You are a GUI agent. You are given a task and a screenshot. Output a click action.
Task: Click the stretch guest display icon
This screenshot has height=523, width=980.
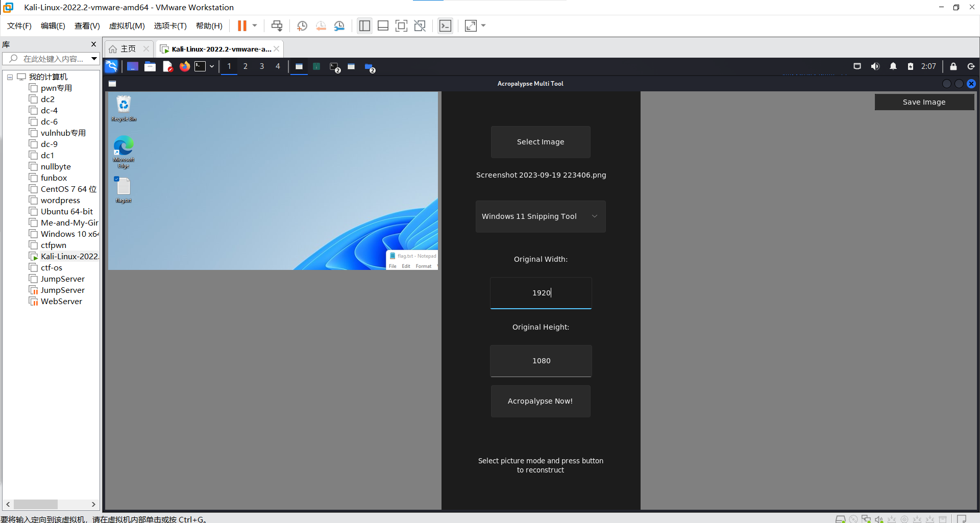pos(471,26)
